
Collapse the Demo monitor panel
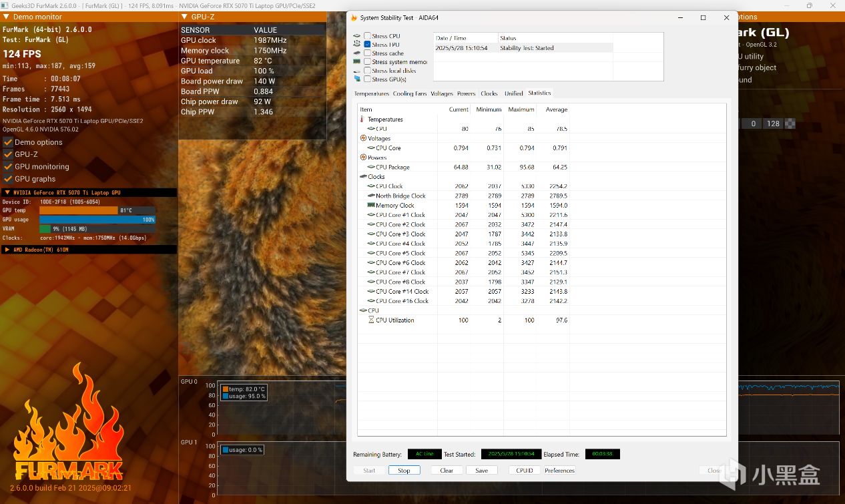[x=6, y=17]
